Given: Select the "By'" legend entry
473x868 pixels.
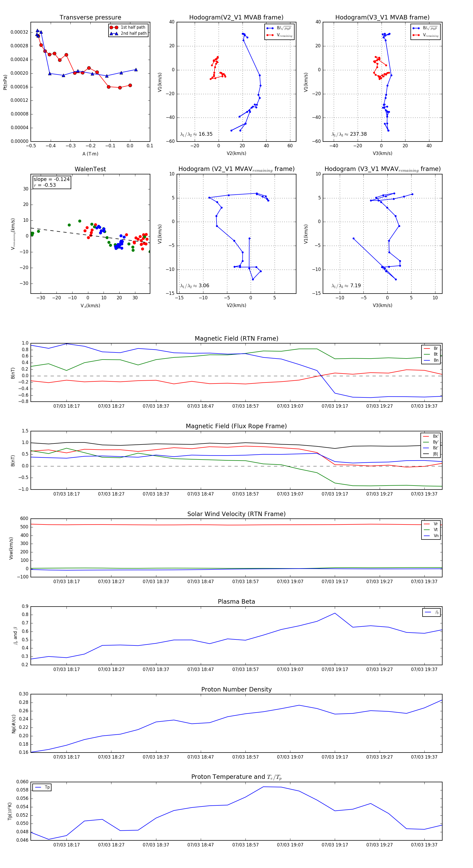Looking at the screenshot, I should (x=431, y=442).
